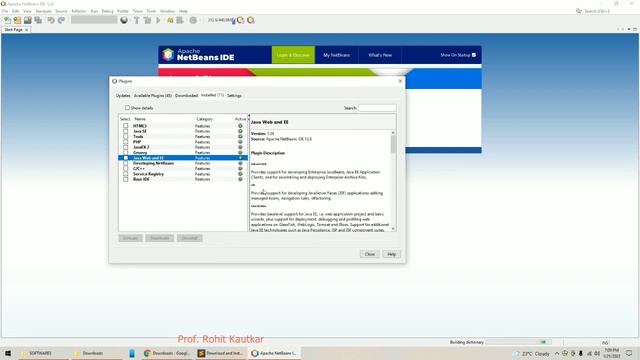Image resolution: width=640 pixels, height=360 pixels.
Task: Click the globe browser icon in toolbar
Action: coord(124,20)
